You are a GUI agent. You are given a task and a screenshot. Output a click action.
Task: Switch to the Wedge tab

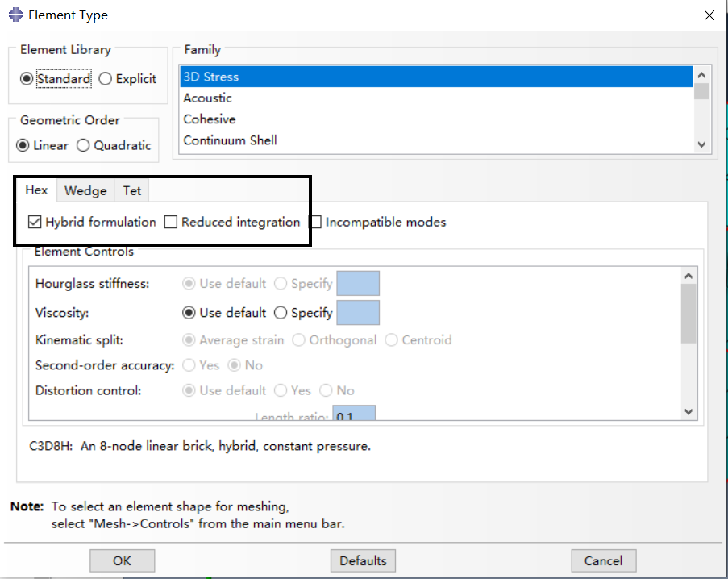coord(85,191)
